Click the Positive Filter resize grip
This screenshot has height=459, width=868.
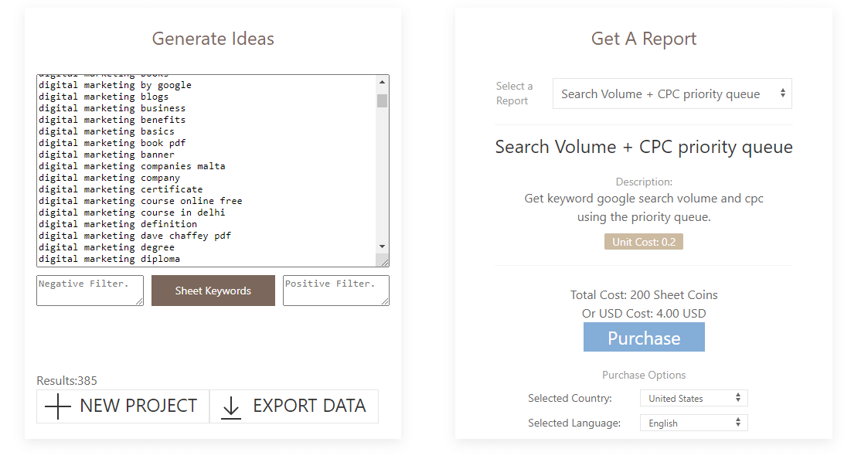385,301
